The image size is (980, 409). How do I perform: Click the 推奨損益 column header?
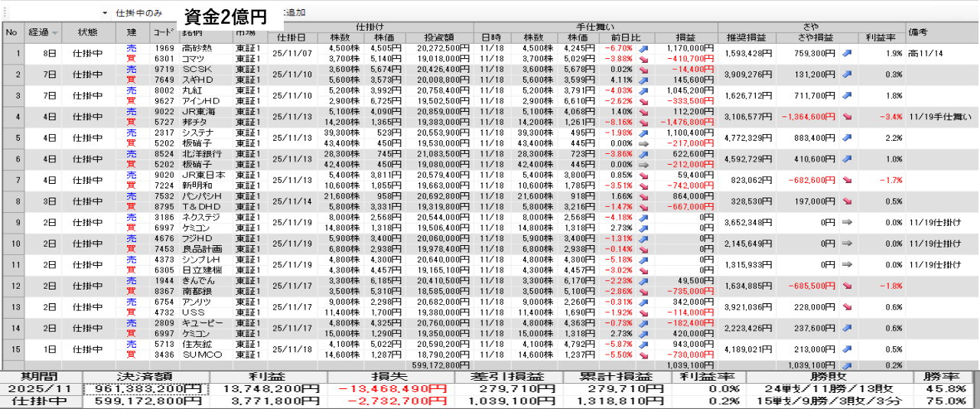coord(747,38)
